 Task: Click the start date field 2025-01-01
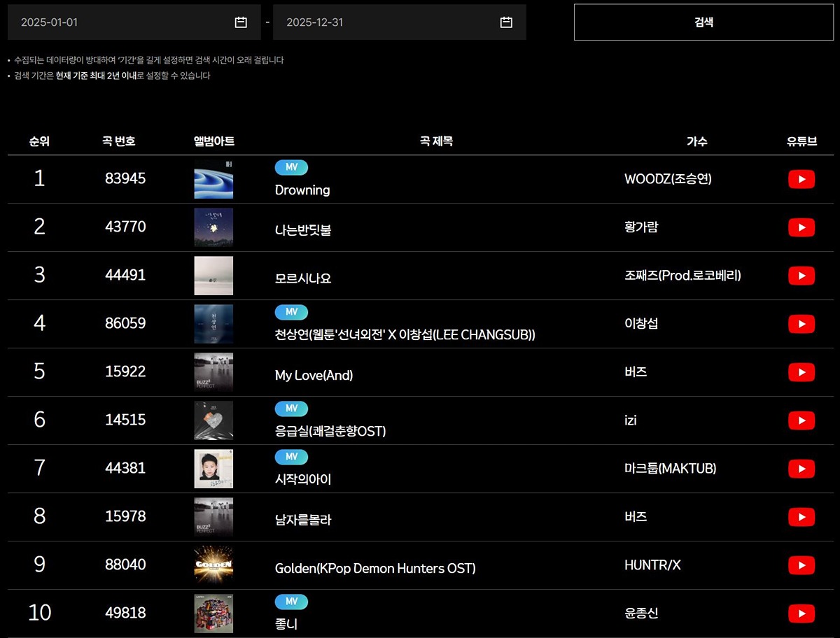pyautogui.click(x=119, y=22)
